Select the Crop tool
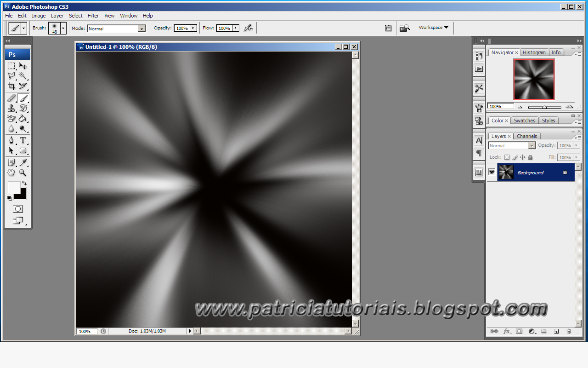 (11, 86)
